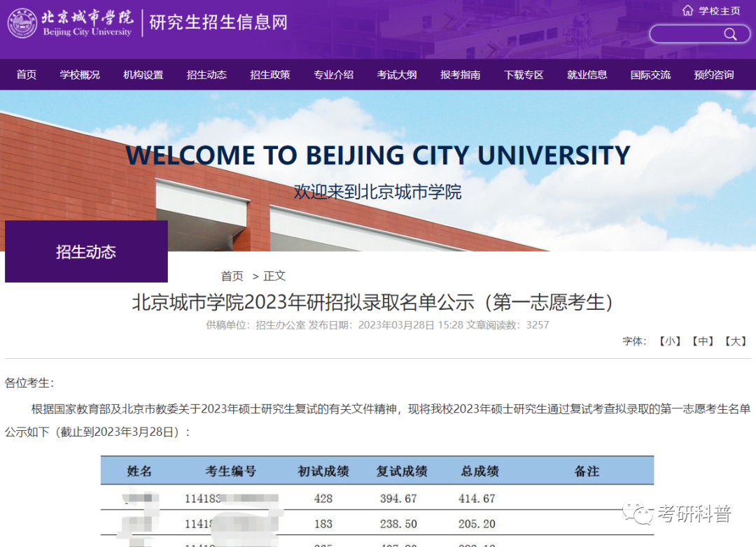The width and height of the screenshot is (756, 547).
Task: Click the 正文 breadcrumb text
Action: pyautogui.click(x=274, y=276)
